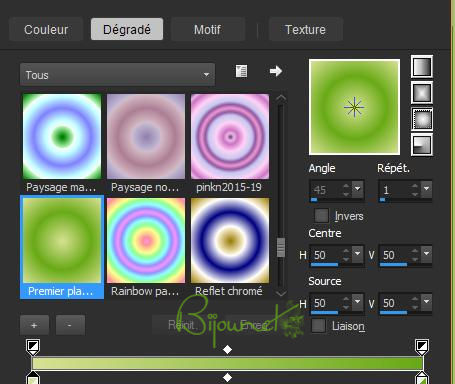
Task: Open the Texture tab
Action: [x=305, y=30]
